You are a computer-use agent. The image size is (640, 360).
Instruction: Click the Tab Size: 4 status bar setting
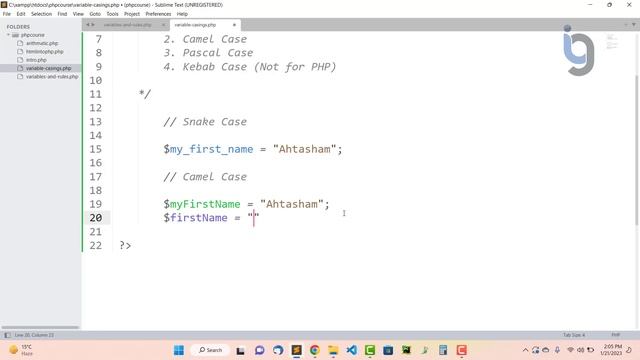pos(574,335)
